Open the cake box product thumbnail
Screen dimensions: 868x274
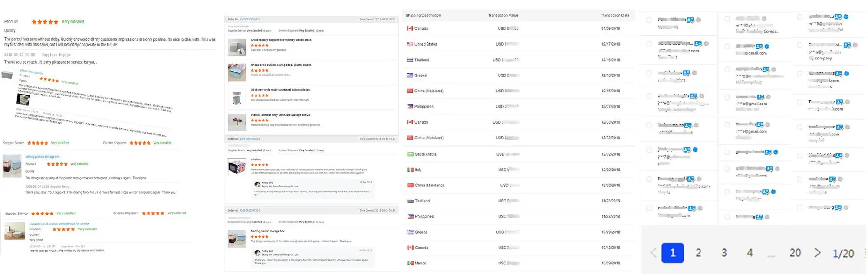[x=237, y=167]
